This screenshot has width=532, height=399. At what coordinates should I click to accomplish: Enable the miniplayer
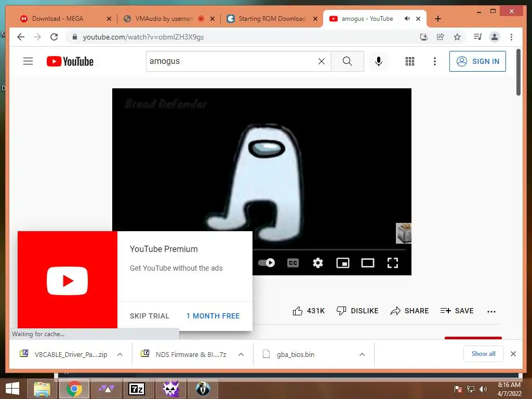point(343,263)
